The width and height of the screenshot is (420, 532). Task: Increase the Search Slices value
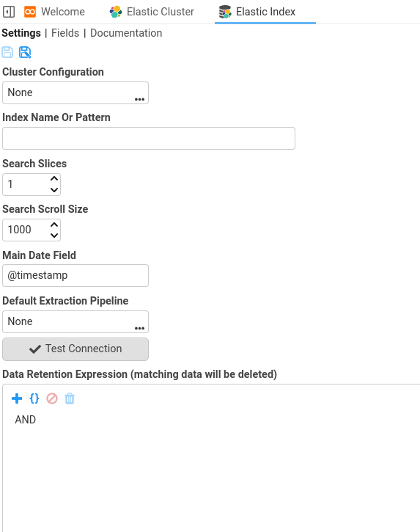[x=54, y=178]
